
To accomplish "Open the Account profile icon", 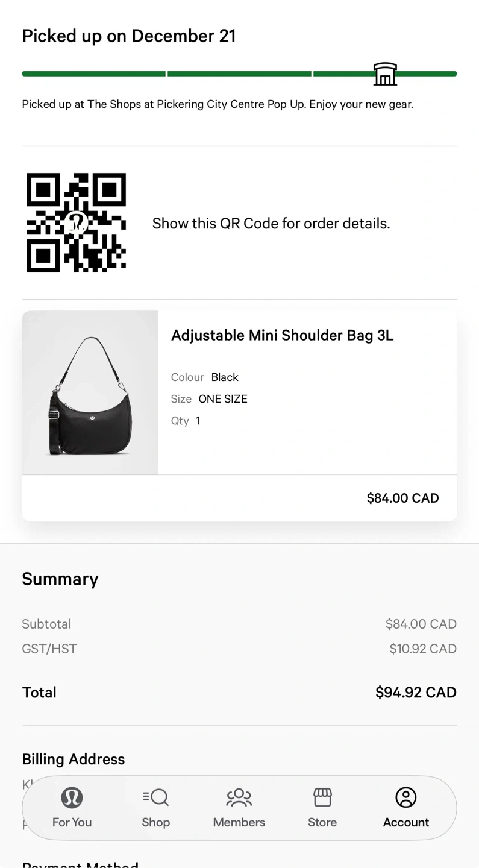I will (406, 797).
